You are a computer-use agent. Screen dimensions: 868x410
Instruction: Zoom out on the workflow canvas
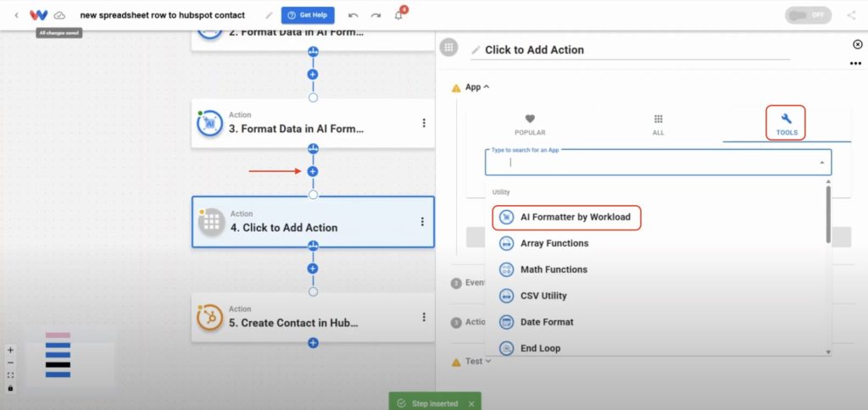[10, 363]
